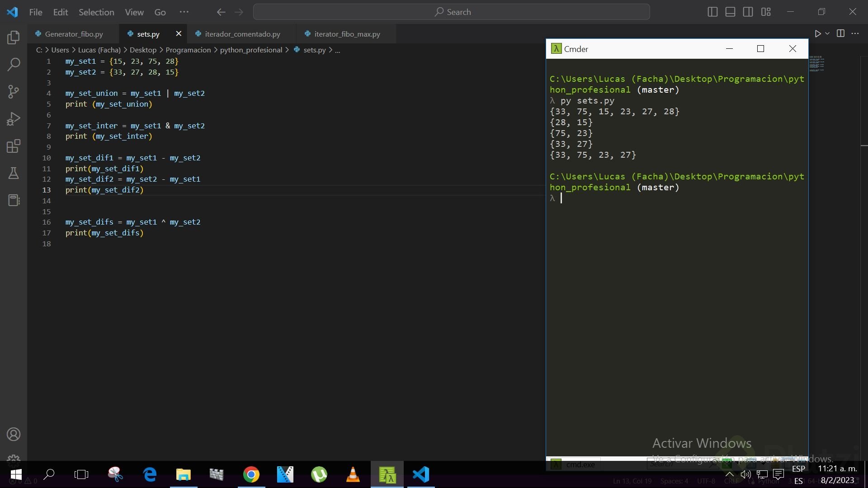Screen dimensions: 868x488
Task: Close the sets.py tab
Action: click(179, 33)
